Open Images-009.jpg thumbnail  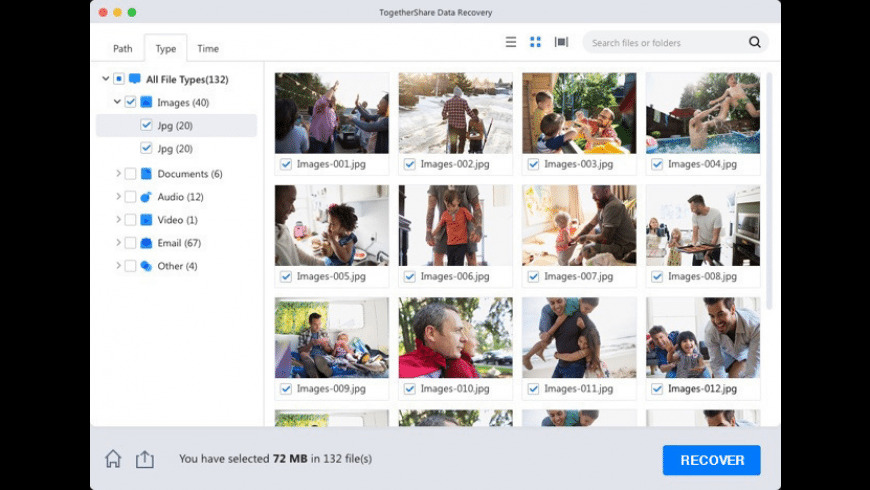tap(332, 337)
